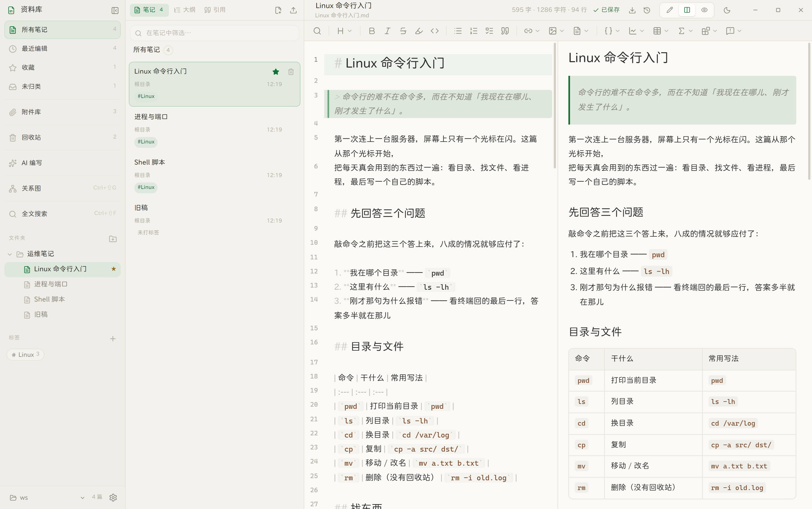
Task: Open the table insert dropdown
Action: coord(661,31)
